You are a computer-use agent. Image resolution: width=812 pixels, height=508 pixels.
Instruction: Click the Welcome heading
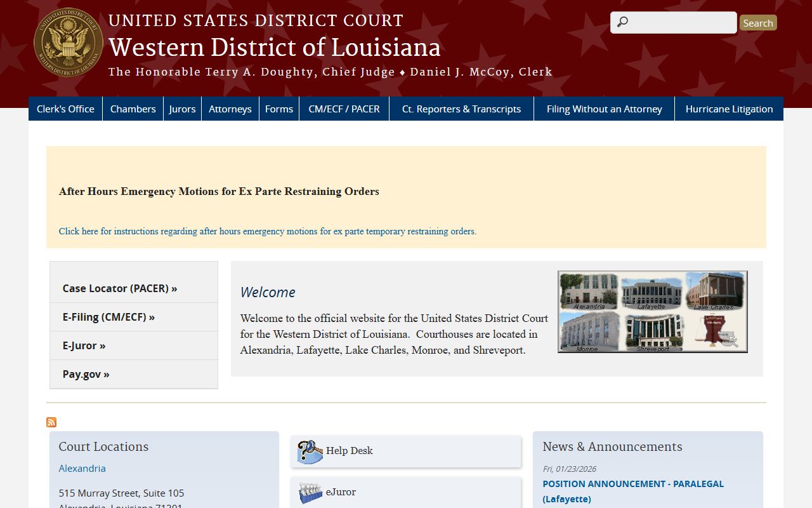[x=268, y=292]
